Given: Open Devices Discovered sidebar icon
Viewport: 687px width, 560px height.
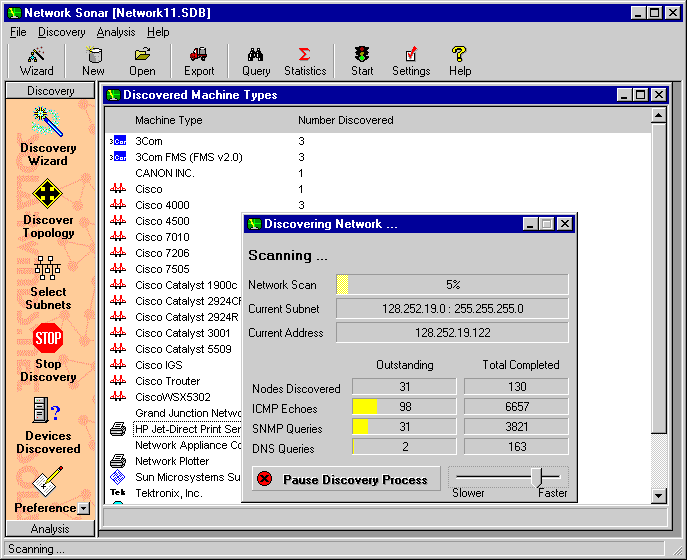Looking at the screenshot, I should pos(47,410).
